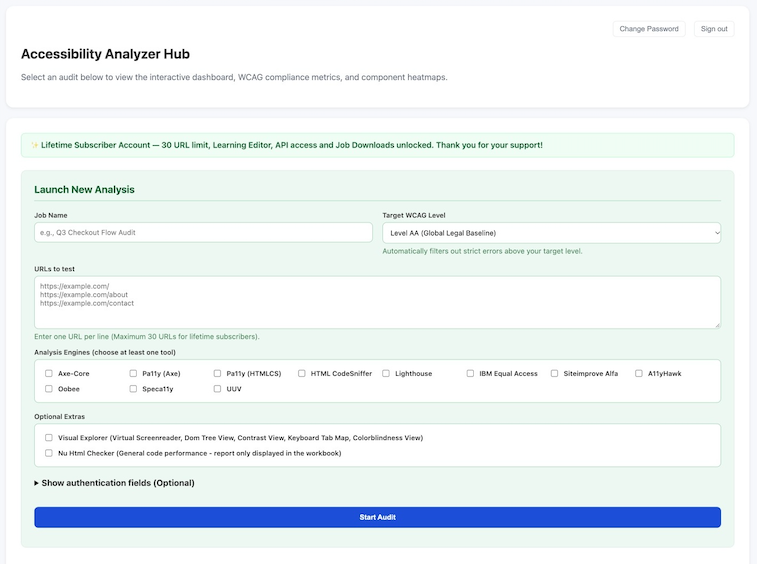Click the 'Analysis Engines (choose at least one tool)' label
This screenshot has width=757, height=564.
coord(105,352)
